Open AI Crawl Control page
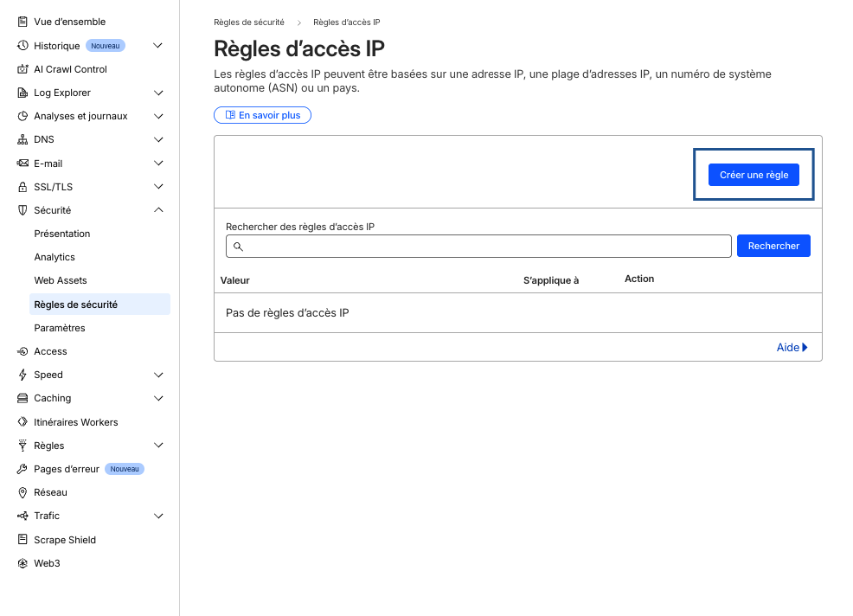Screen dimensions: 853x616 pyautogui.click(x=70, y=69)
